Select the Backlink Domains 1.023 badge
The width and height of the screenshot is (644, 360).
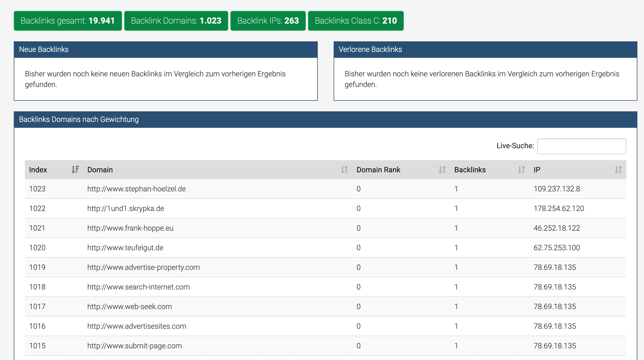point(176,20)
